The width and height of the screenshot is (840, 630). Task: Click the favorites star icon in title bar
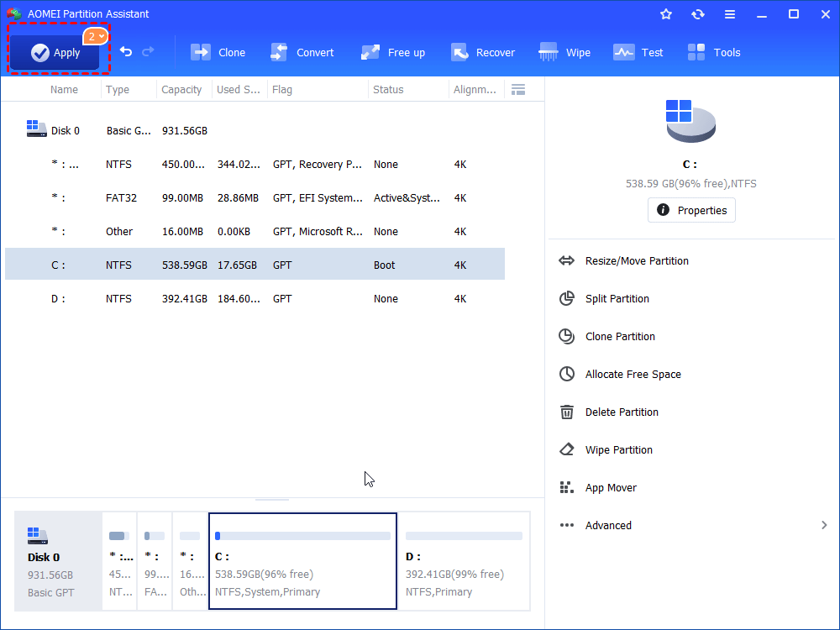point(666,14)
